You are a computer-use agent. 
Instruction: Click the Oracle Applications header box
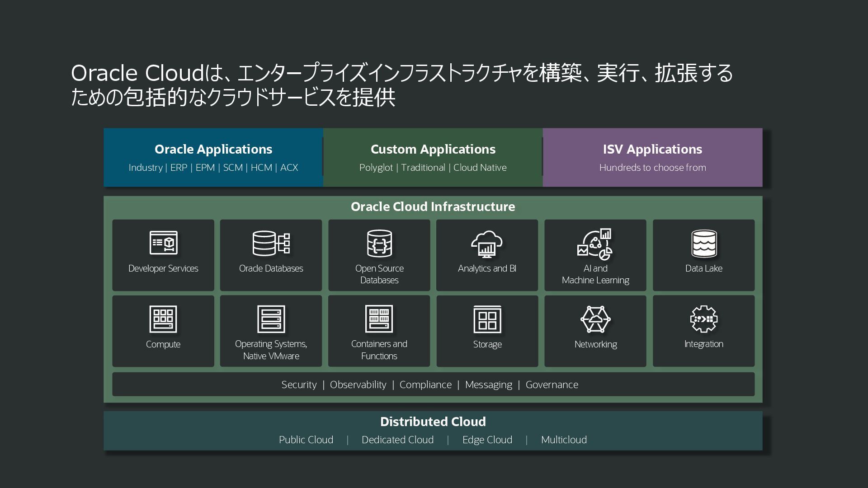click(x=213, y=157)
